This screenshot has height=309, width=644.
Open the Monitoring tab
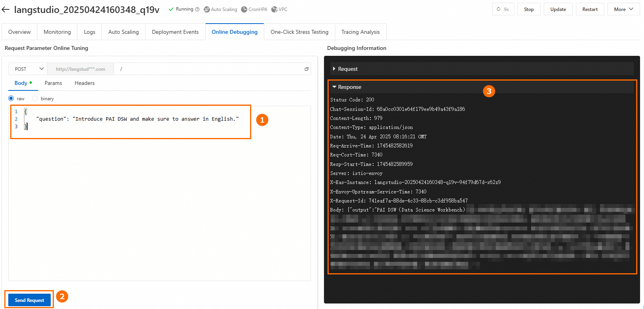pos(57,32)
